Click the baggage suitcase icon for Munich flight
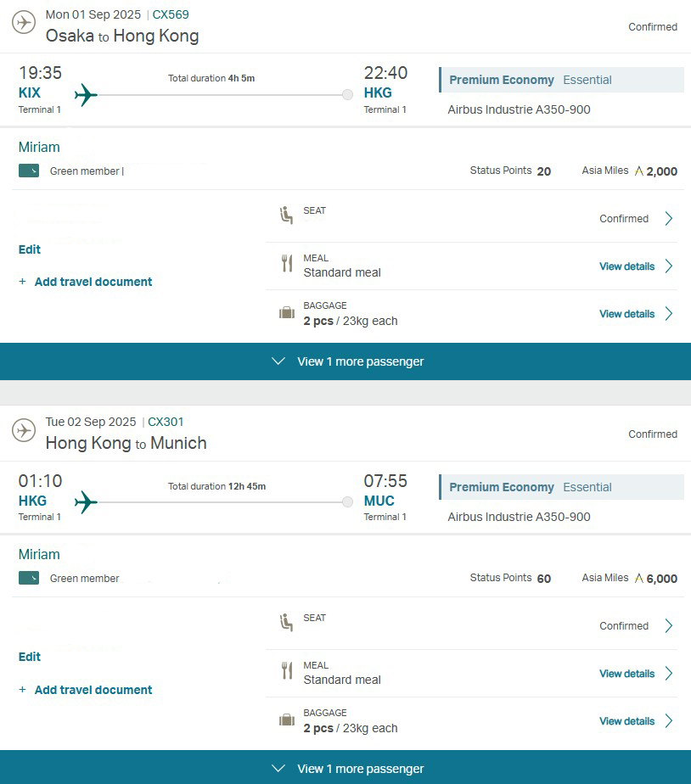This screenshot has width=691, height=784. coord(287,720)
